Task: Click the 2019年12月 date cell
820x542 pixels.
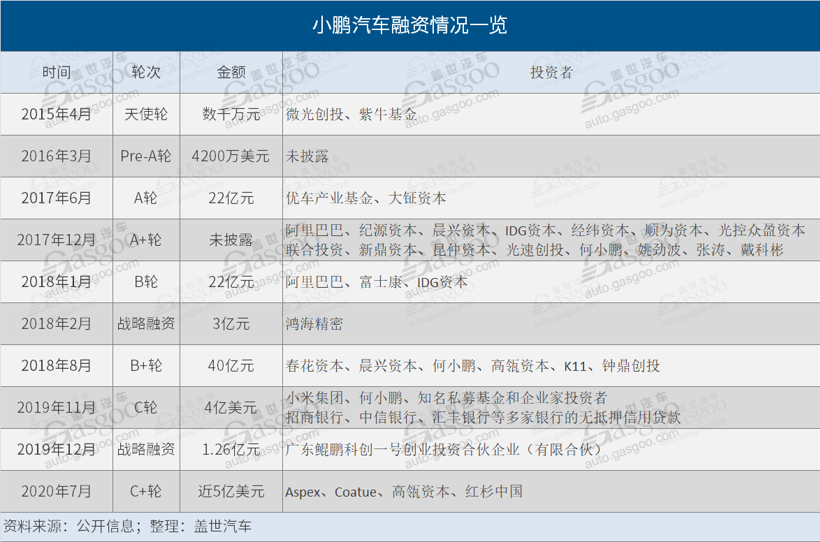Action: (56, 449)
